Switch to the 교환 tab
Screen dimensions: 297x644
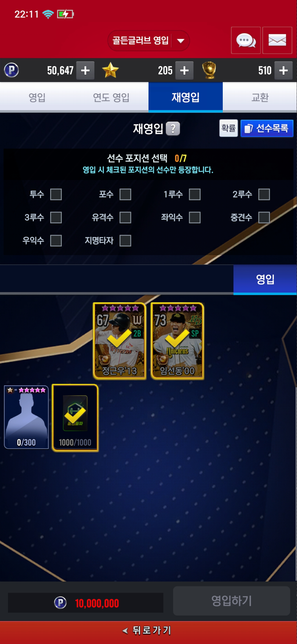pyautogui.click(x=260, y=97)
